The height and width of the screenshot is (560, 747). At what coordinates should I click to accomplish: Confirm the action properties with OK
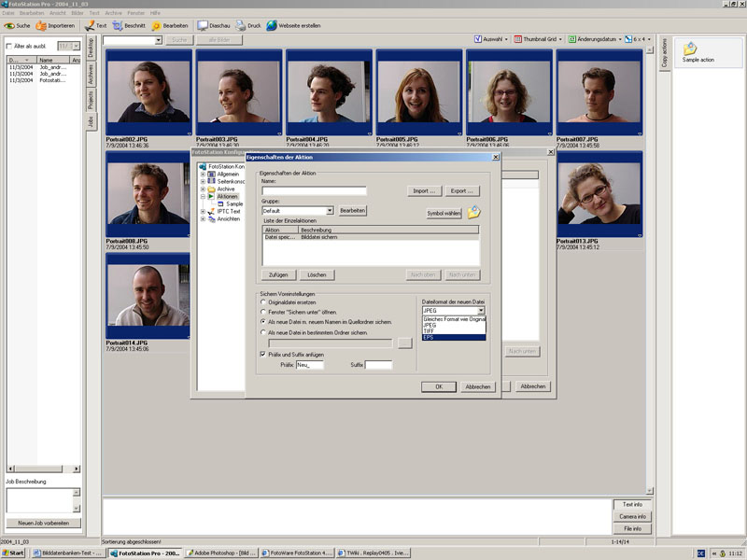coord(439,386)
